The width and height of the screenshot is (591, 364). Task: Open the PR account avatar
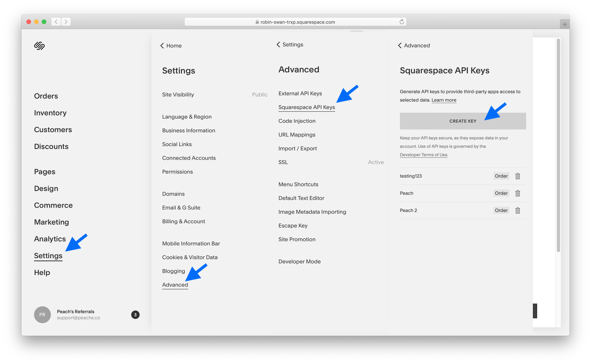coord(42,314)
